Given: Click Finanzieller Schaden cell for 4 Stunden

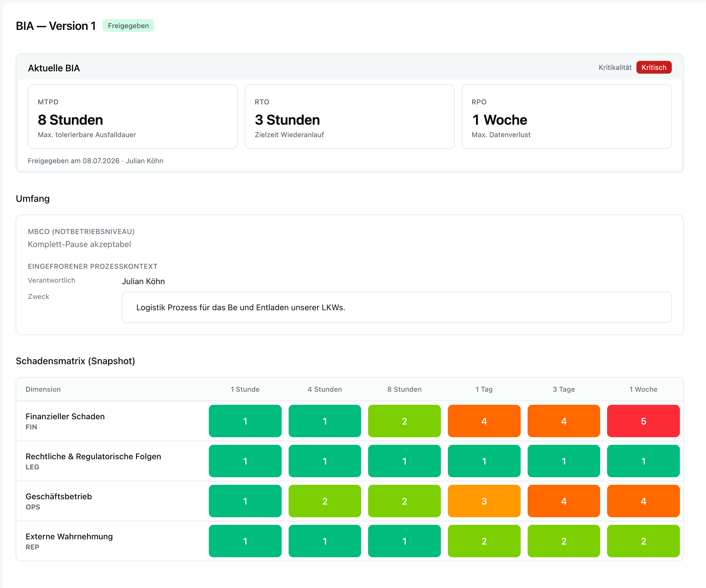Looking at the screenshot, I should (x=325, y=421).
